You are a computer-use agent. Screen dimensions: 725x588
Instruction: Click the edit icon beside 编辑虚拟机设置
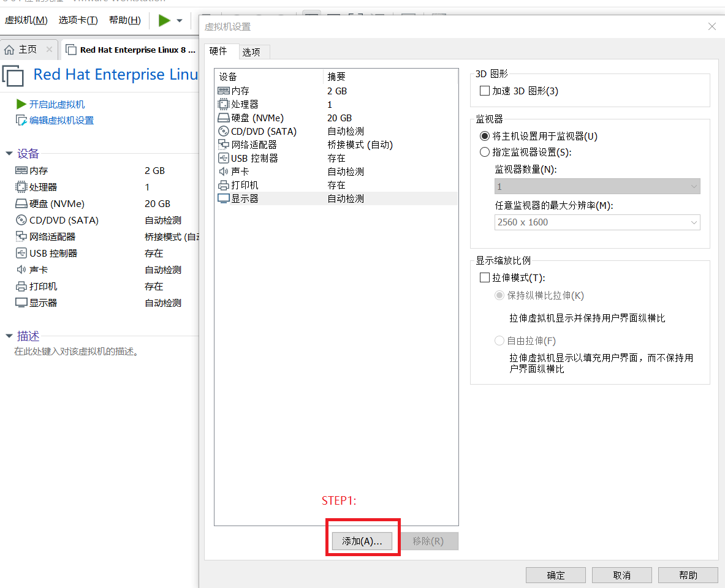point(21,120)
